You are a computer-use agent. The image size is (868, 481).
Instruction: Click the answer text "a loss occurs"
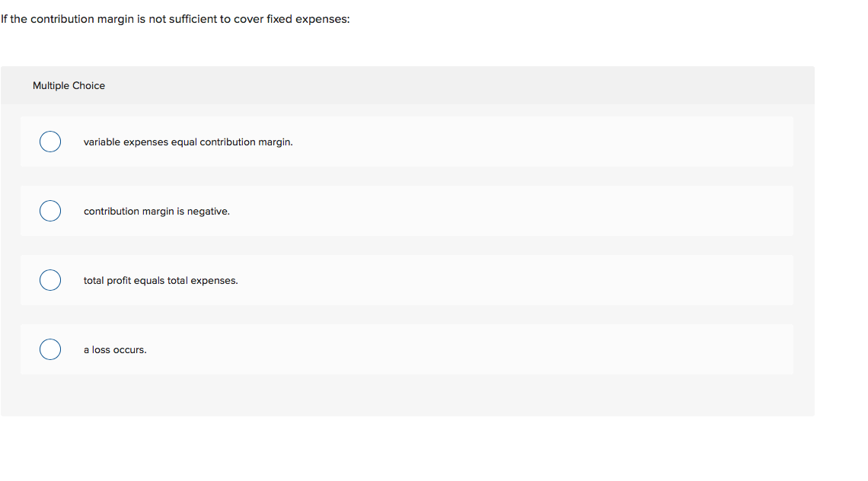tap(115, 349)
